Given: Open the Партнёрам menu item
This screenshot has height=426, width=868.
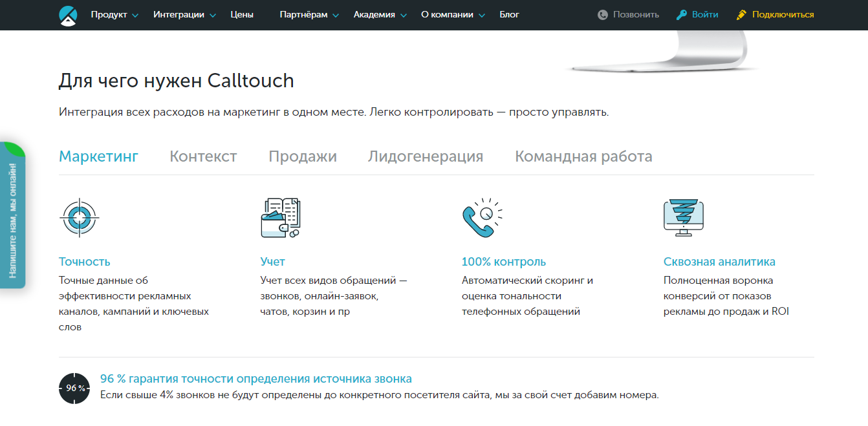Looking at the screenshot, I should [x=303, y=15].
